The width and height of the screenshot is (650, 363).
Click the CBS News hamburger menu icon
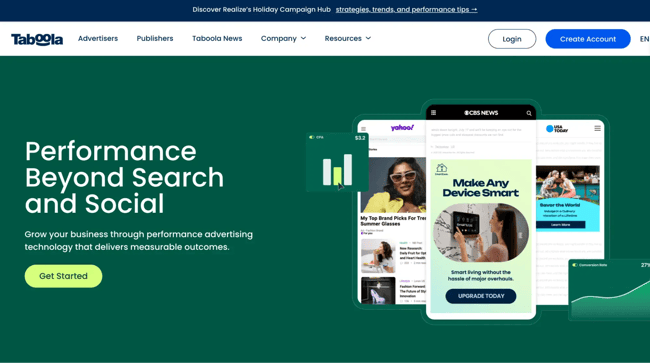[434, 113]
